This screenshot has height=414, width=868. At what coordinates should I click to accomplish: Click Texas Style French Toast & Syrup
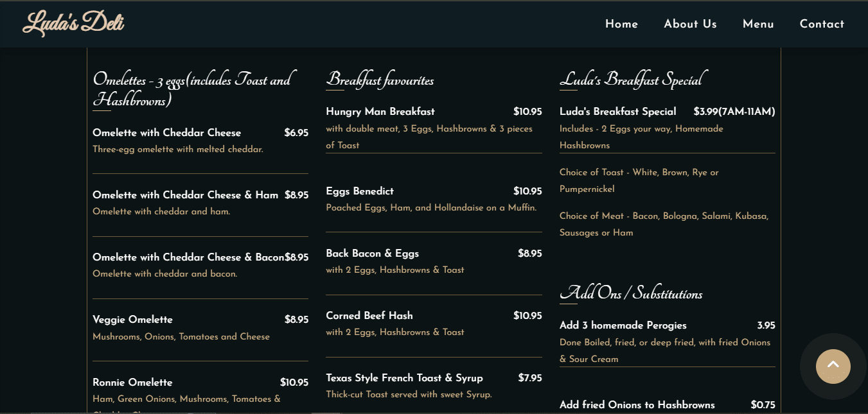(x=404, y=378)
